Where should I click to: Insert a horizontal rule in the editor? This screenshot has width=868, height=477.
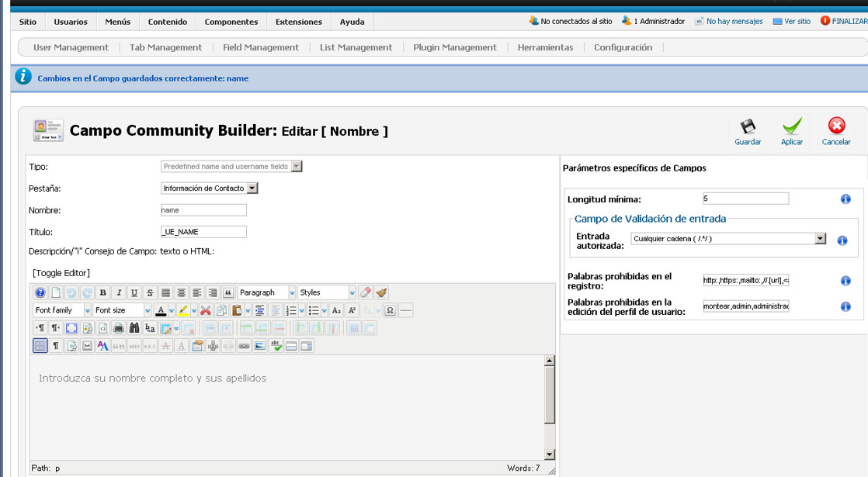pyautogui.click(x=406, y=310)
